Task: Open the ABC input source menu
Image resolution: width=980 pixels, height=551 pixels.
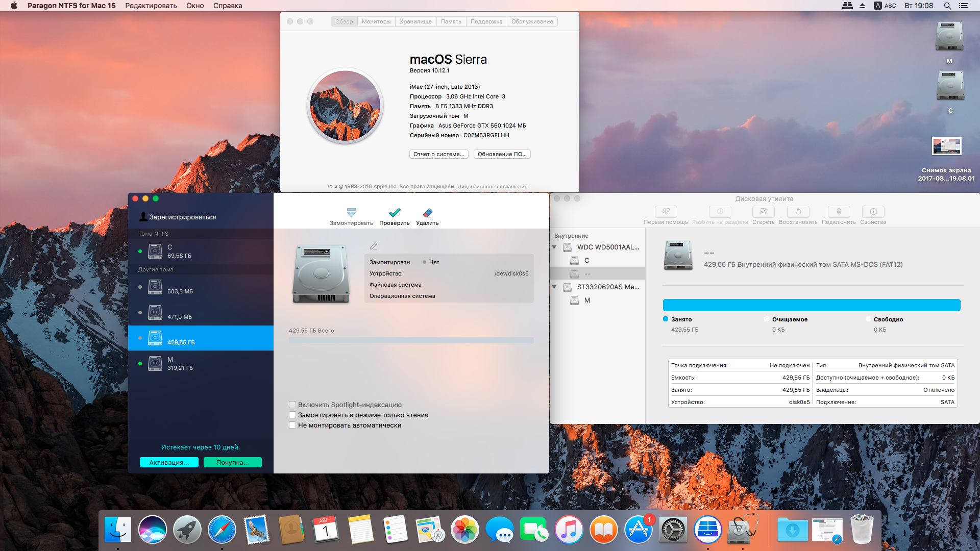Action: [885, 6]
